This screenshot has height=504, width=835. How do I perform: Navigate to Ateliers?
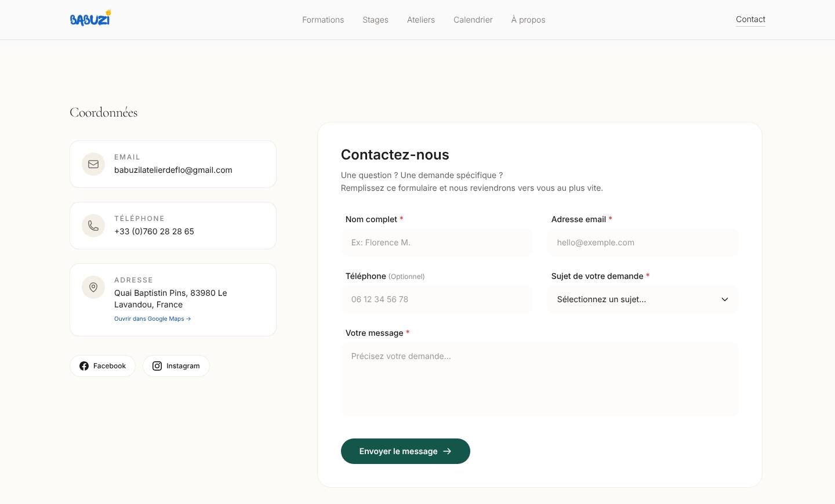(421, 20)
